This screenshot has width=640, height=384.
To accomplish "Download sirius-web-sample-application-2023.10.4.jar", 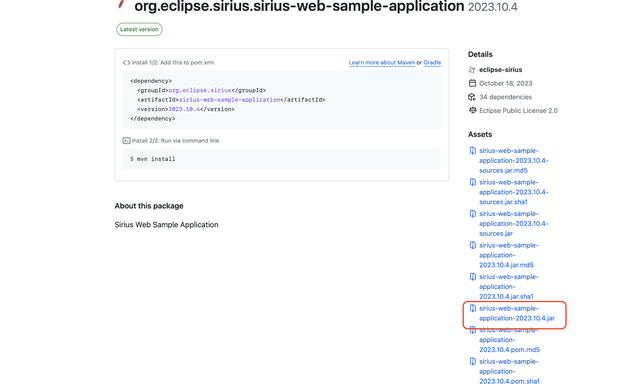I will [x=517, y=313].
